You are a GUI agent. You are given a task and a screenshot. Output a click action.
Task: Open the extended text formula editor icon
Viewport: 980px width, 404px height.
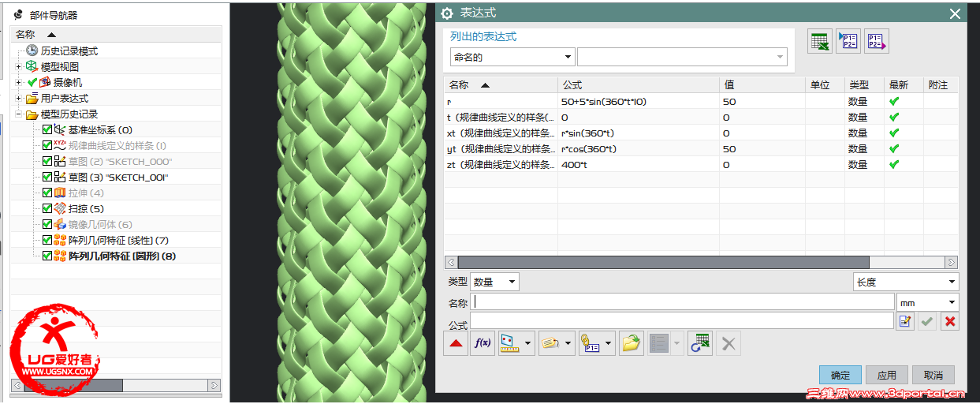pos(905,321)
